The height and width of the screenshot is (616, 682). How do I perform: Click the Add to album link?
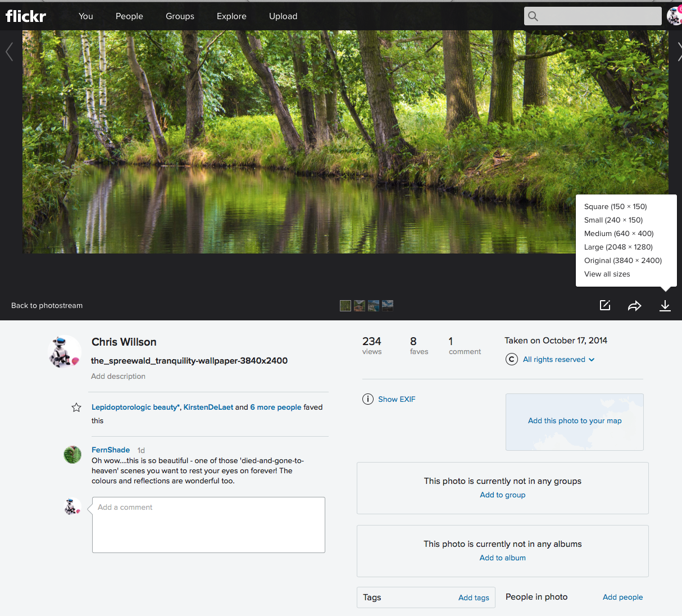[x=502, y=558]
